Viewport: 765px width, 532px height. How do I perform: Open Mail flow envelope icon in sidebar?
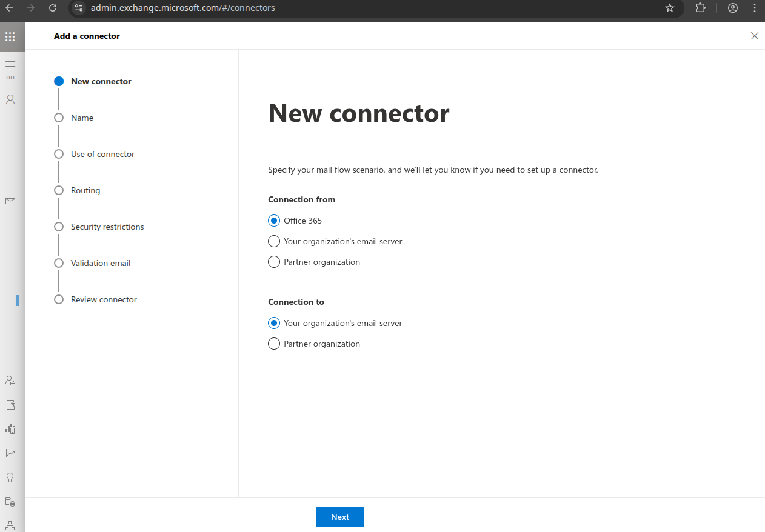10,201
